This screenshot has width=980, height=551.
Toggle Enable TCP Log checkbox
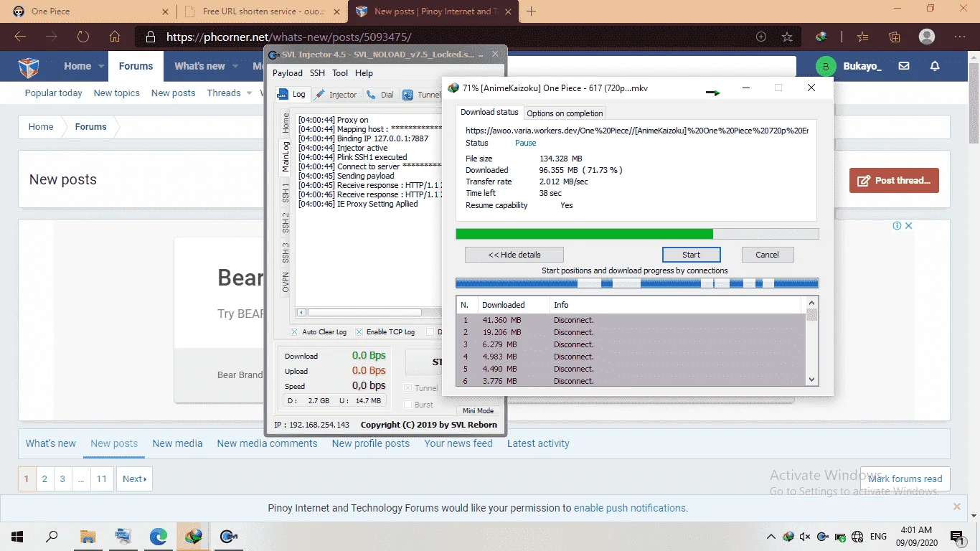point(359,332)
